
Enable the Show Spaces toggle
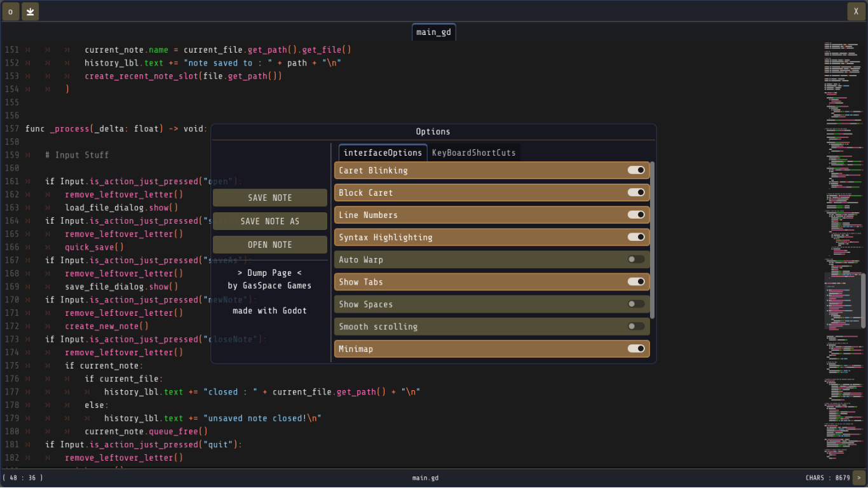(x=636, y=304)
